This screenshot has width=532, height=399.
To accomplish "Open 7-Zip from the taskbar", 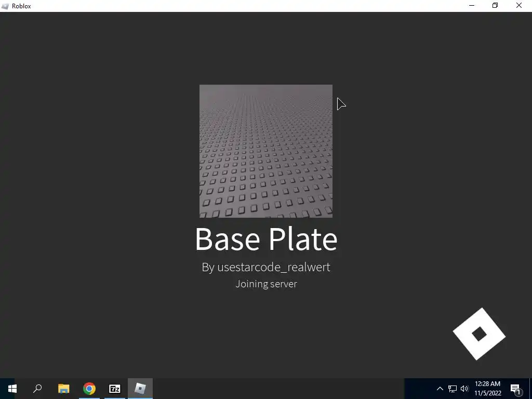I will pyautogui.click(x=115, y=389).
